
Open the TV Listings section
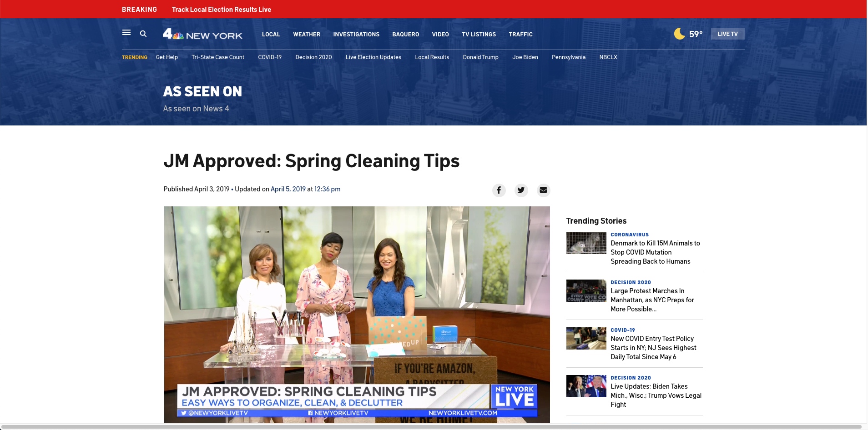click(479, 35)
